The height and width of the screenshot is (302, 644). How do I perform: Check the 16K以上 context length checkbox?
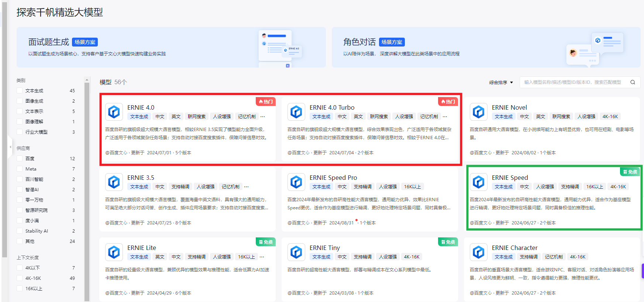pos(20,288)
